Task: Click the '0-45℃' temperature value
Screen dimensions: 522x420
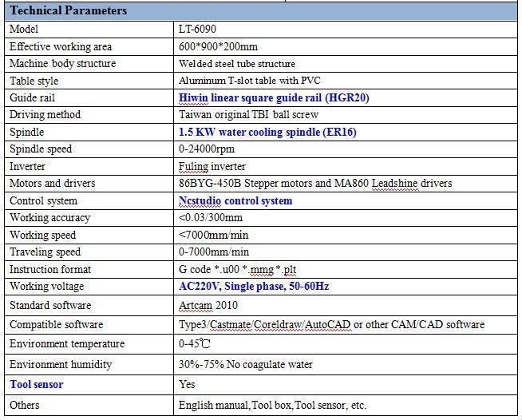Action: (x=195, y=343)
